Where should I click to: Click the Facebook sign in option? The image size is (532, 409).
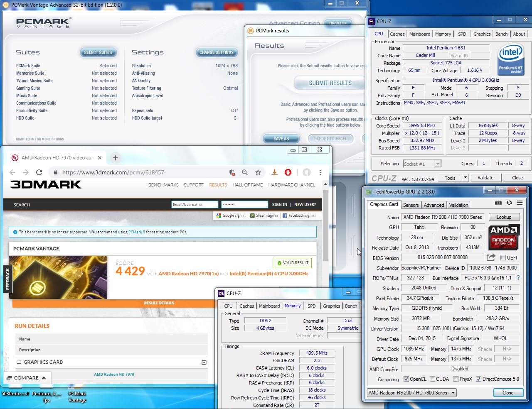[299, 216]
